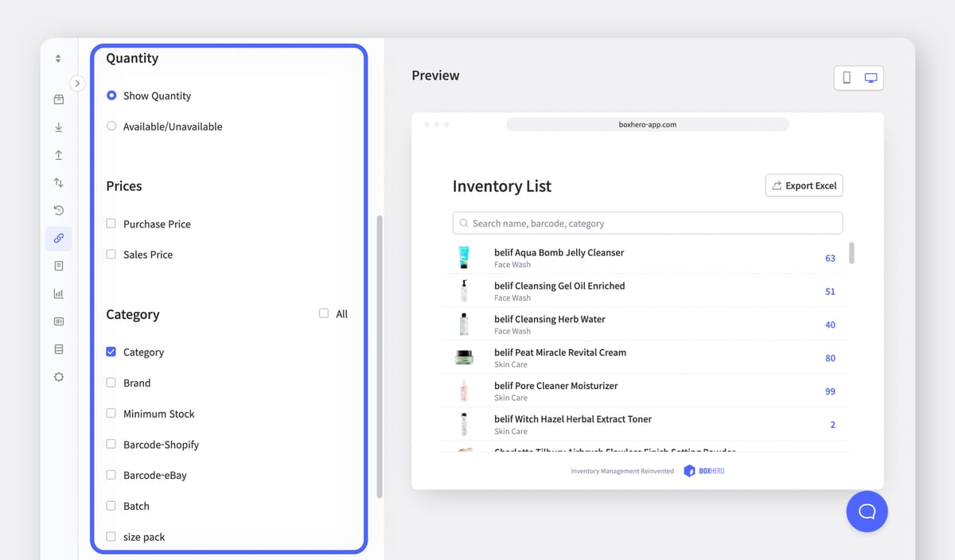Switch preview to mobile view
955x560 pixels.
(846, 77)
